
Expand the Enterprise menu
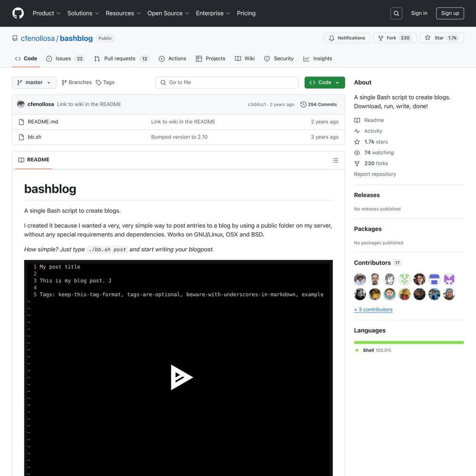click(x=213, y=13)
